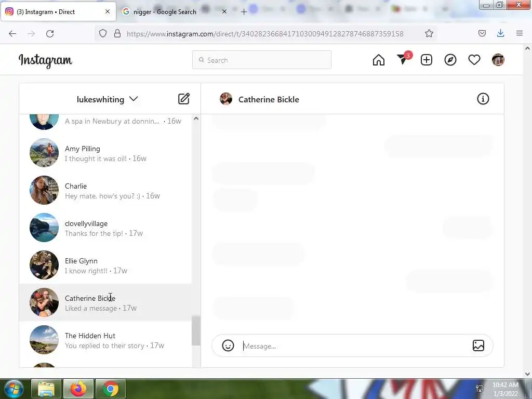
Task: Close the Instagram Direct tab
Action: (x=108, y=11)
